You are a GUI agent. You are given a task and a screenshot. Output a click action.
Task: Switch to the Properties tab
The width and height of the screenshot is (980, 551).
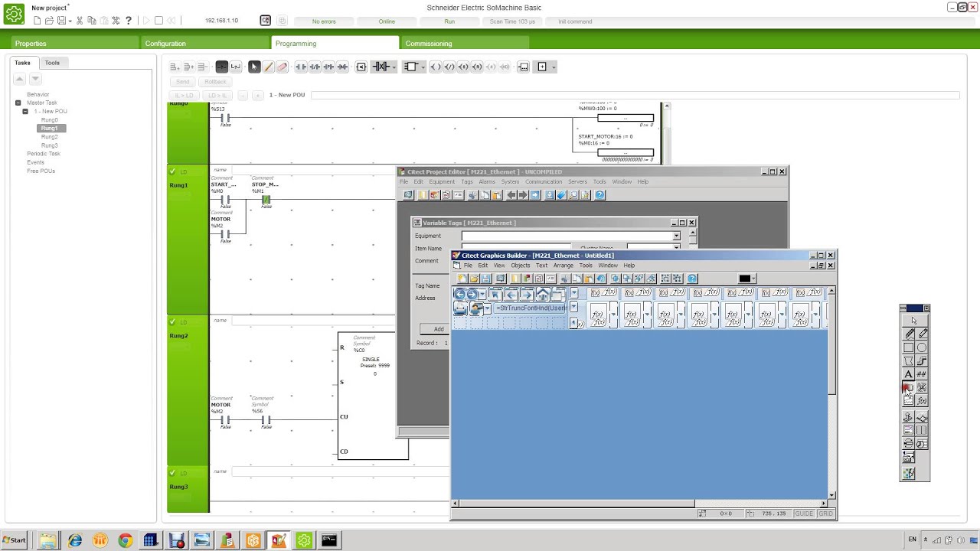[x=75, y=44]
